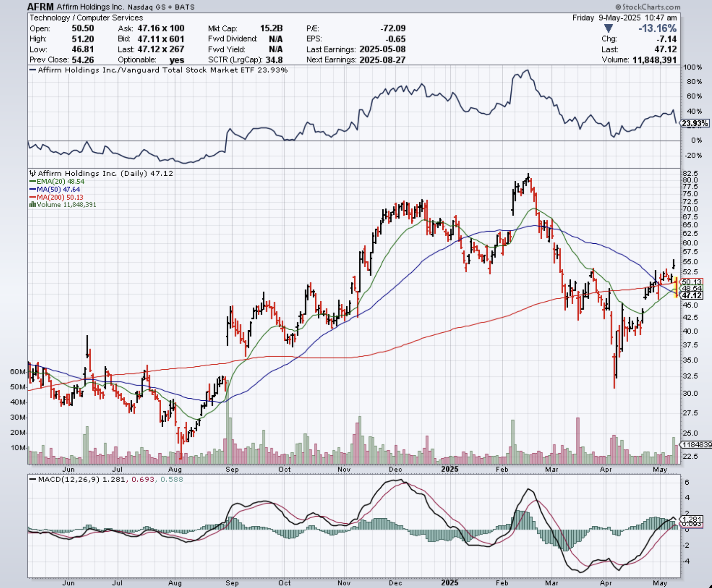Image resolution: width=712 pixels, height=588 pixels.
Task: Click the 1184839 volume tag on axis
Action: click(696, 445)
